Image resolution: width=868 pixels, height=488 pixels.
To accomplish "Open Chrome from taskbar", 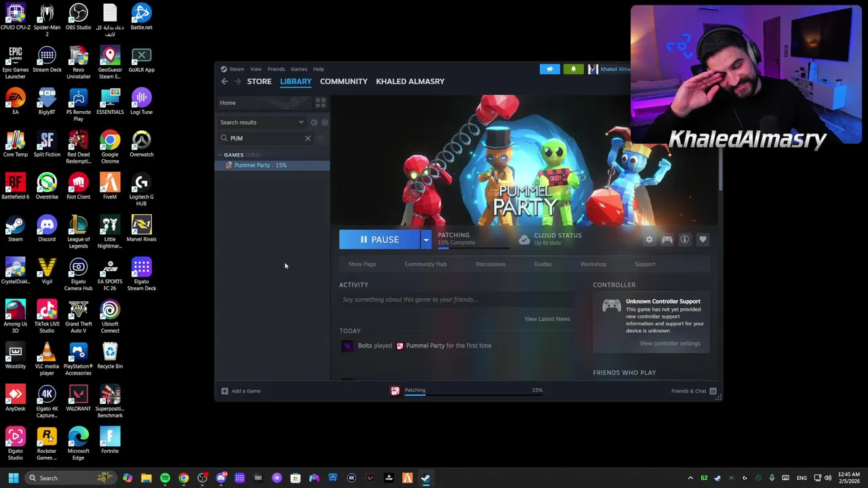I will point(184,478).
